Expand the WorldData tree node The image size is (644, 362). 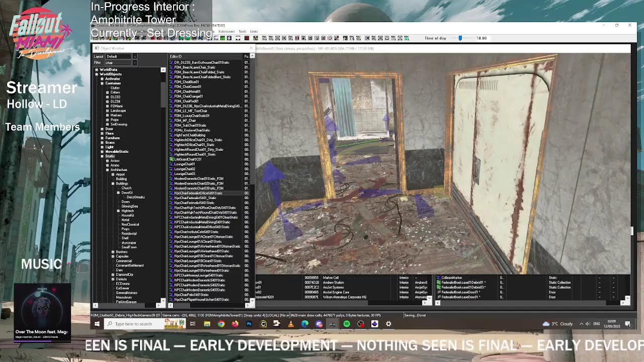(x=96, y=70)
